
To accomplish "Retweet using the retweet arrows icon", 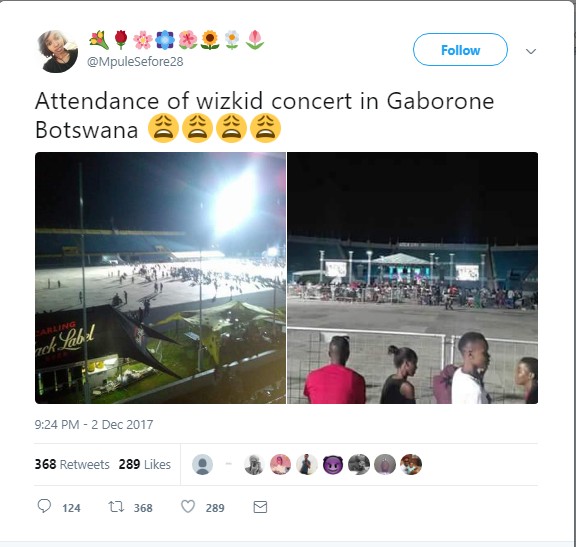I will coord(116,507).
